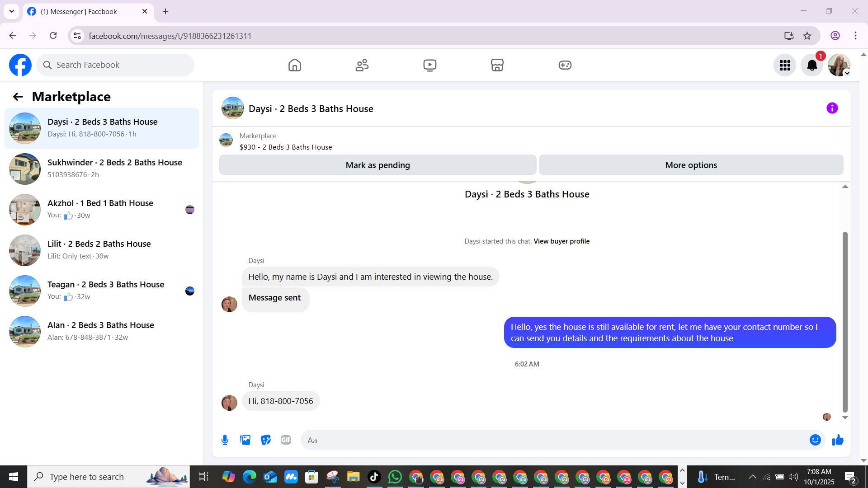Open WhatsApp from the taskbar

click(395, 477)
